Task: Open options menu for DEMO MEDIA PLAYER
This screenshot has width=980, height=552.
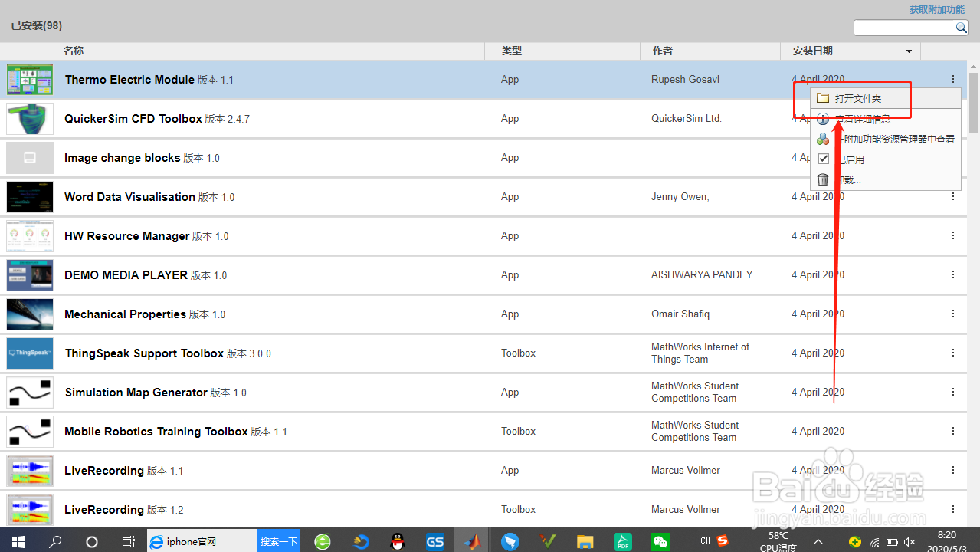Action: [953, 274]
